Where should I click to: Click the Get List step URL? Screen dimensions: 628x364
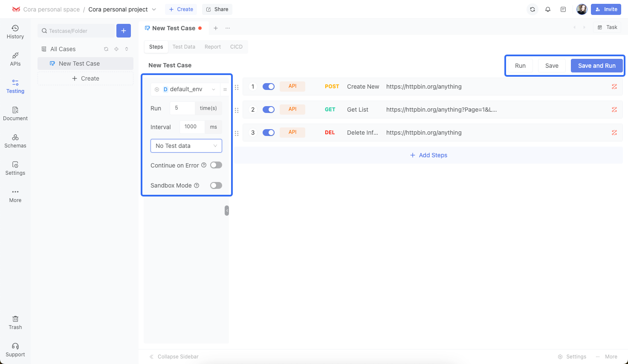pos(441,110)
